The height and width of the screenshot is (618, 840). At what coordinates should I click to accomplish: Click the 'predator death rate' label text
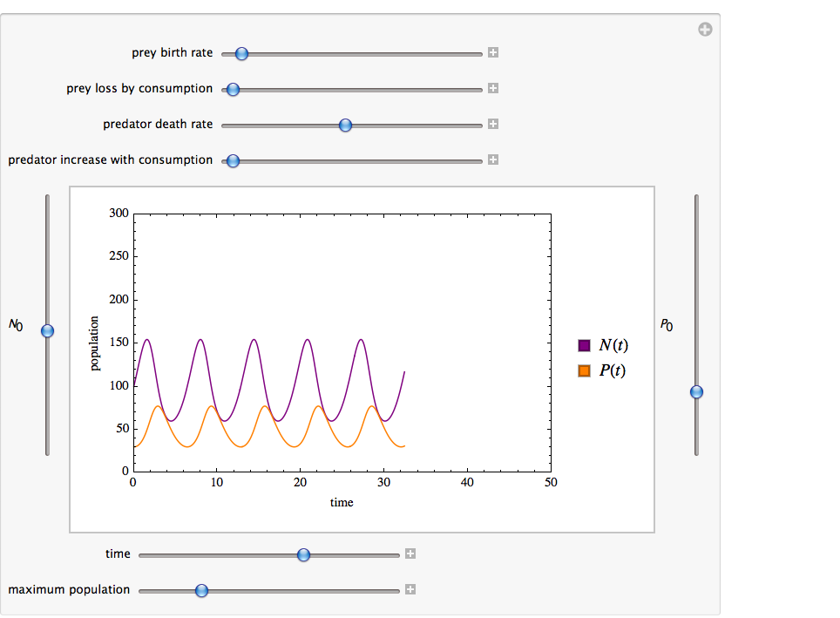pyautogui.click(x=158, y=125)
